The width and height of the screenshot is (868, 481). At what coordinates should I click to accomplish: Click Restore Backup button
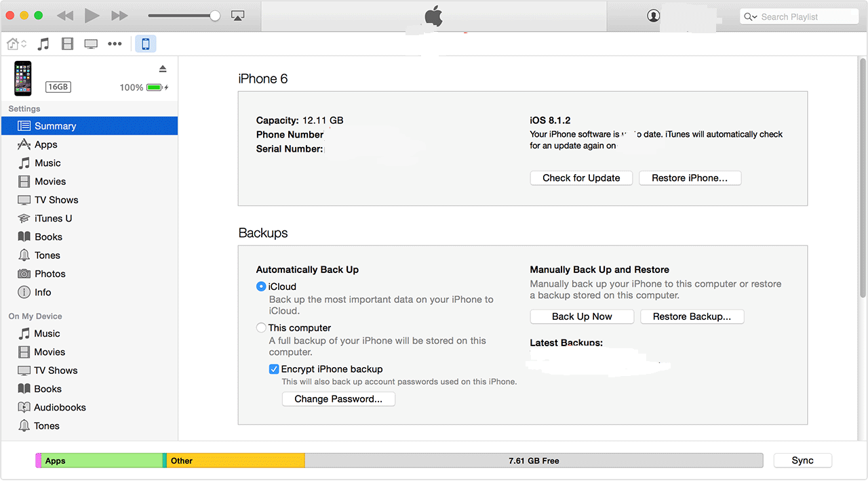click(692, 316)
